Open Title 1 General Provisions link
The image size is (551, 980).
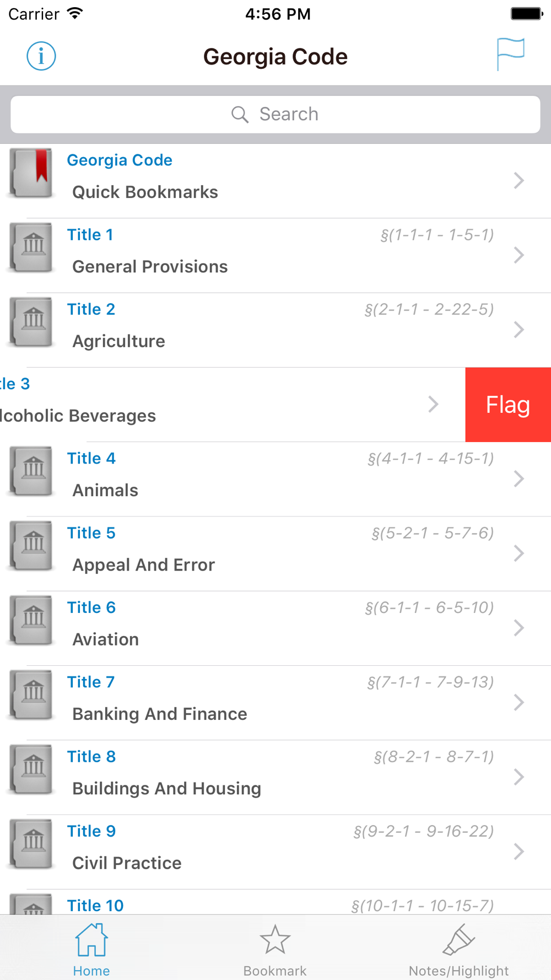click(x=150, y=267)
